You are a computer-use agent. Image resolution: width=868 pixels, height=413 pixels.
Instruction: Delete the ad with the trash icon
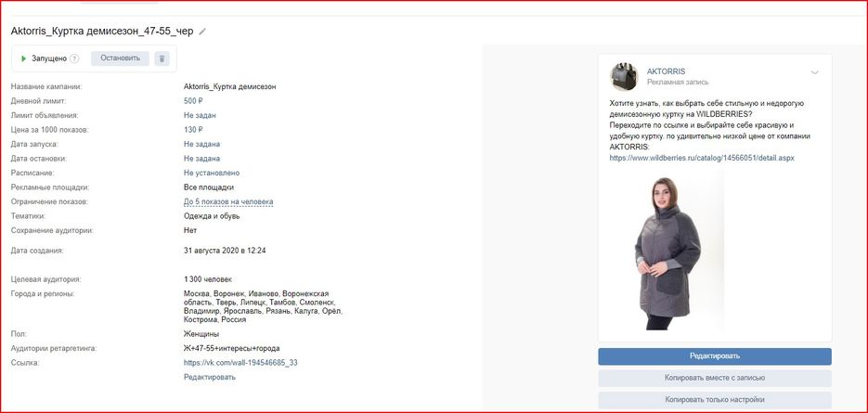click(x=162, y=58)
